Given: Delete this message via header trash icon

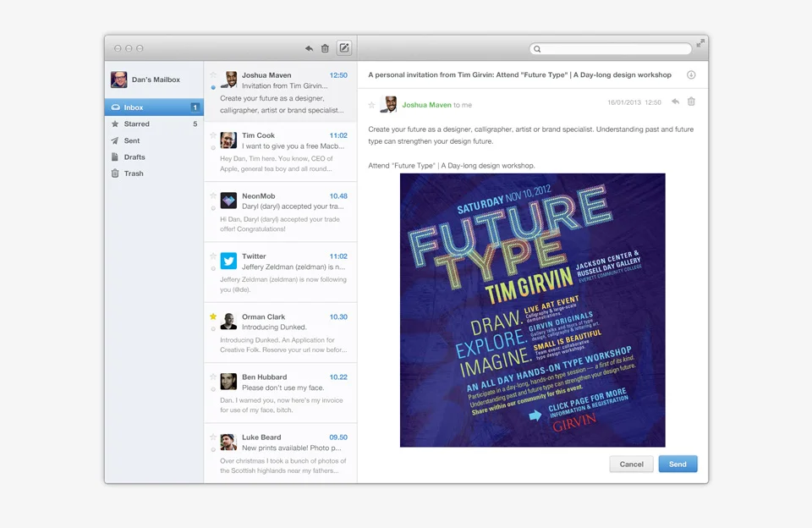Looking at the screenshot, I should pyautogui.click(x=691, y=102).
